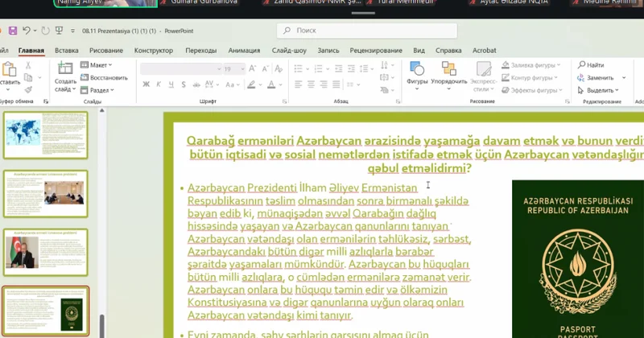Open the Анимация tab
The height and width of the screenshot is (338, 644).
244,51
